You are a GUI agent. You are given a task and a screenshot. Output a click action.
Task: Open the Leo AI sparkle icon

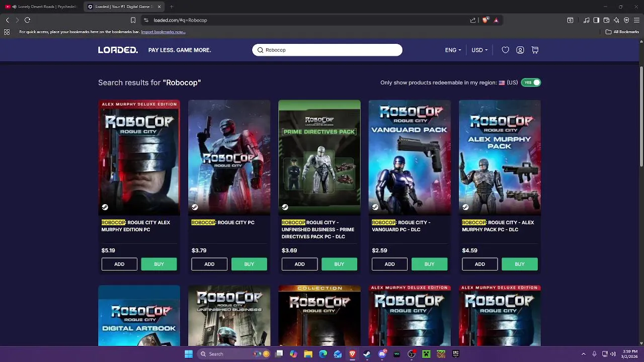pos(616,20)
